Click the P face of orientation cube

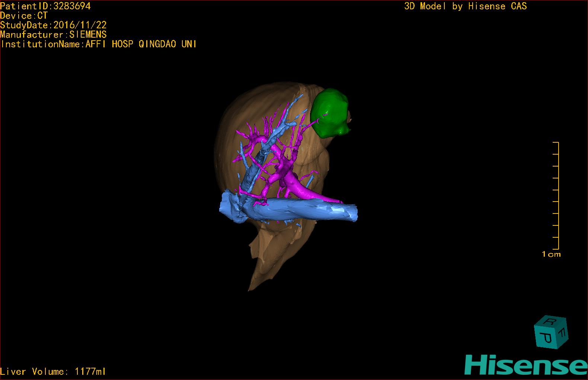tap(546, 338)
